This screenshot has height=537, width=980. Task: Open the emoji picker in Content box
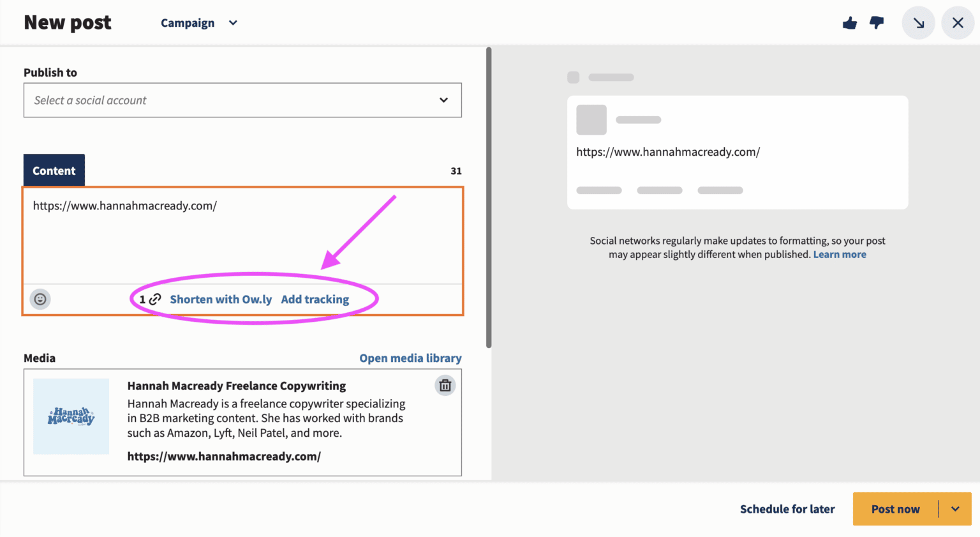coord(40,299)
